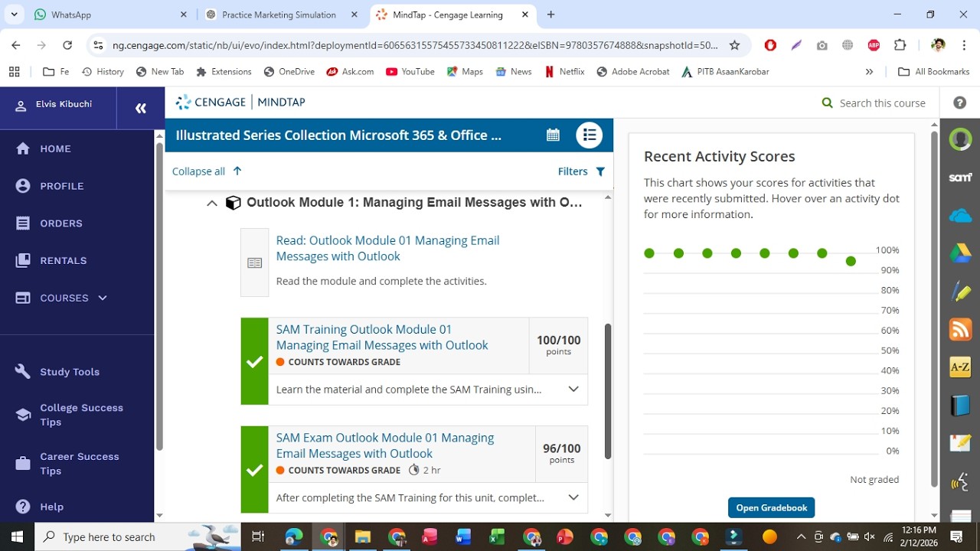980x551 pixels.
Task: Open the MindTap help question icon
Action: click(959, 103)
